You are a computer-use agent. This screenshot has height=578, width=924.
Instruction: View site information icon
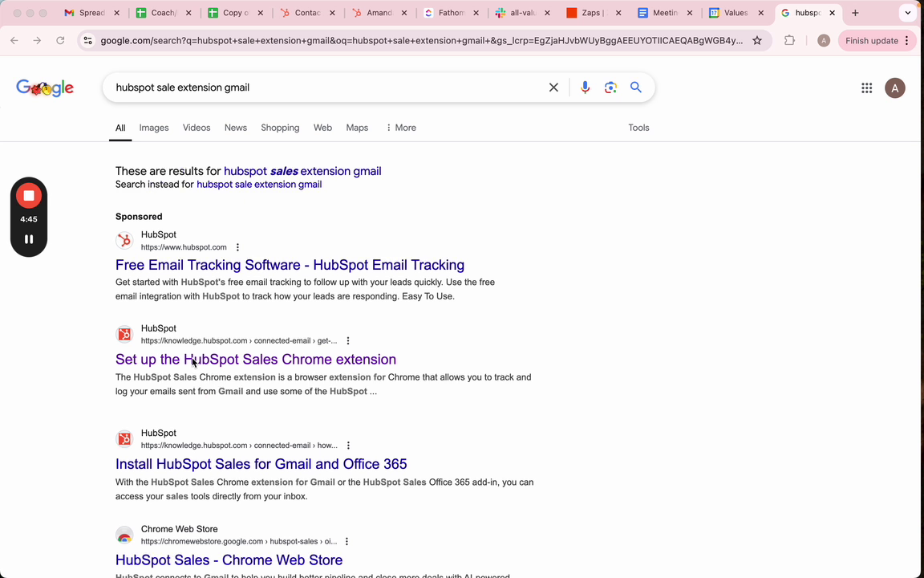click(87, 41)
